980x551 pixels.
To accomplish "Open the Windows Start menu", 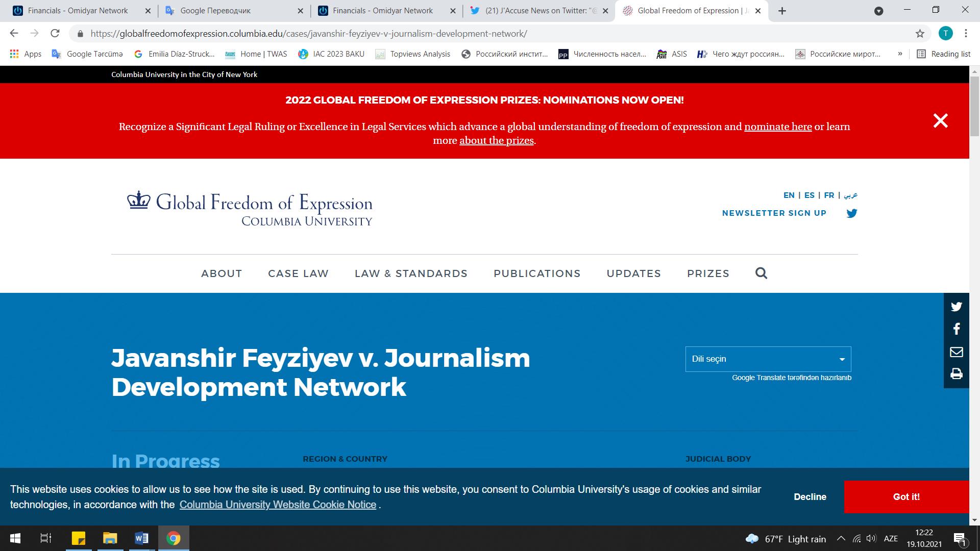I will pos(15,538).
